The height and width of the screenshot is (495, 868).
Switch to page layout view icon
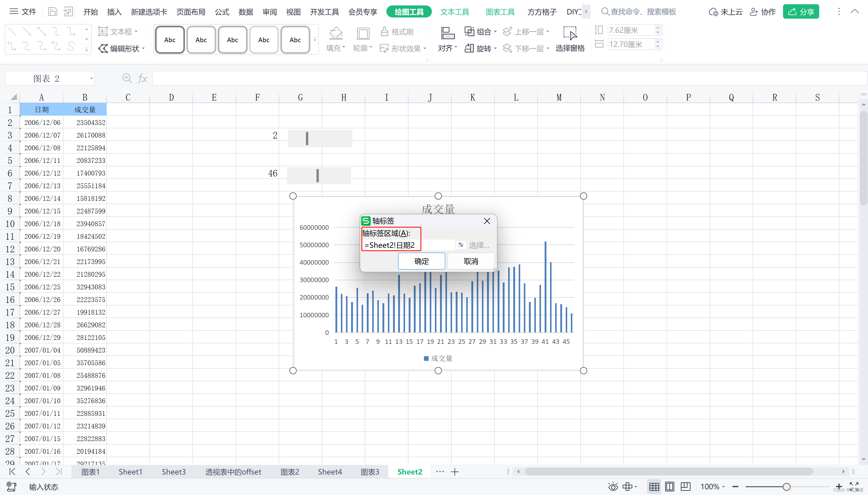(669, 487)
